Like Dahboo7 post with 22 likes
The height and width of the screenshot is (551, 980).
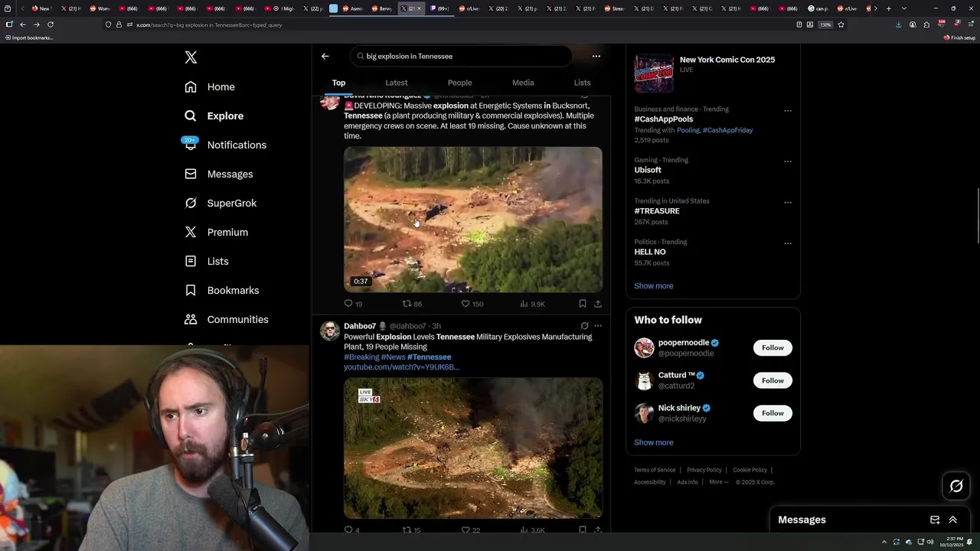[471, 530]
